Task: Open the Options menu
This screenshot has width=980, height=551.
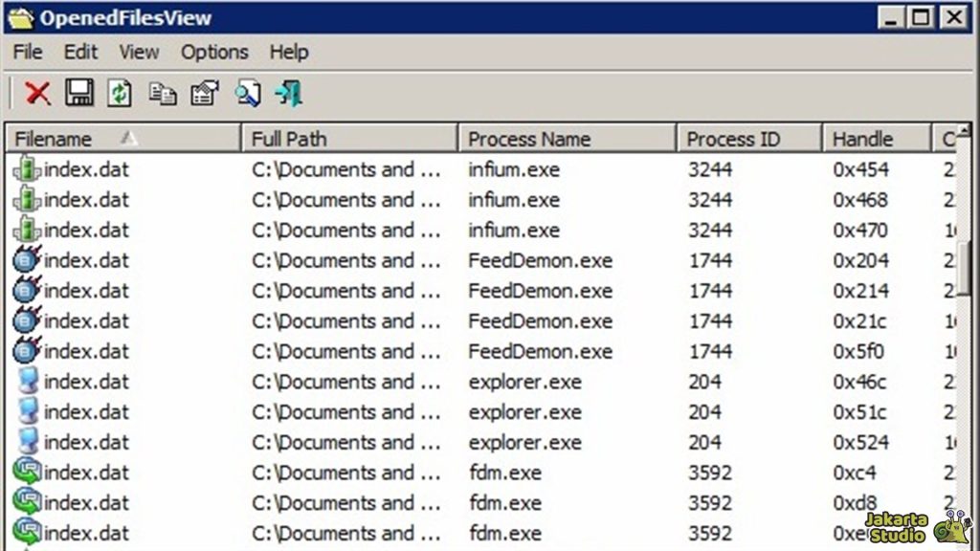Action: [213, 53]
